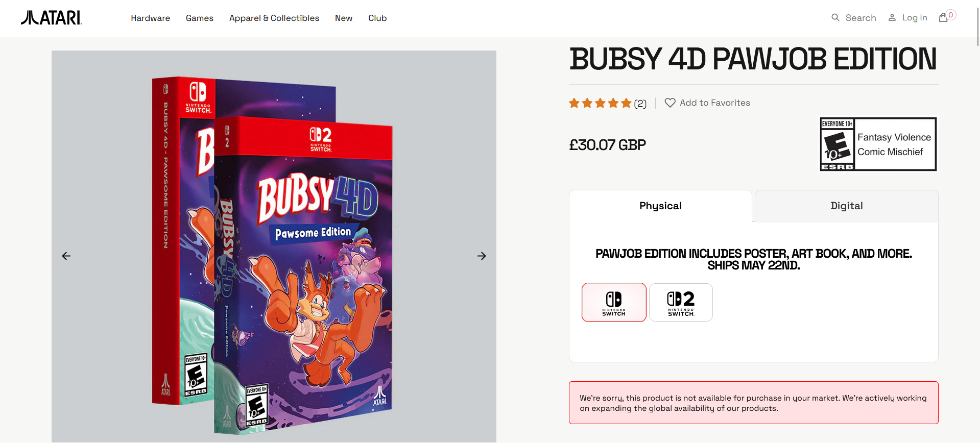Select Nintendo Switch platform option
Viewport: 980px width, 443px height.
coord(614,303)
